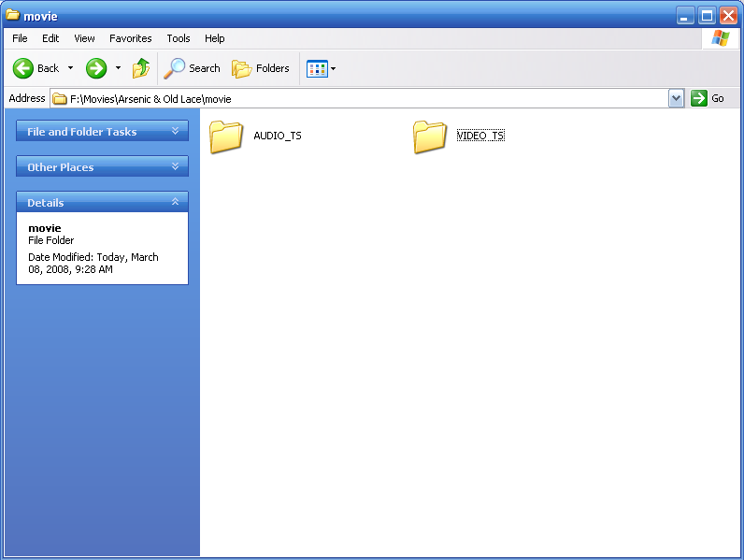
Task: Open the Views dropdown arrow
Action: coord(333,69)
